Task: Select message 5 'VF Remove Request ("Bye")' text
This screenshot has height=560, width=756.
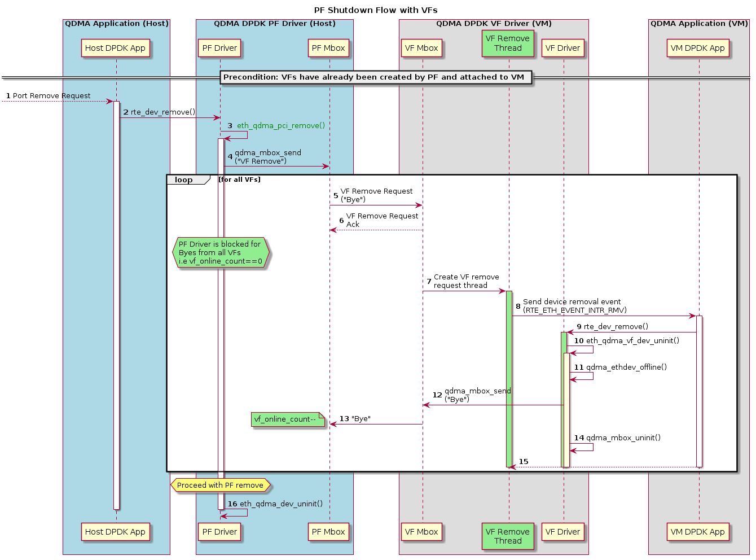Action: (376, 195)
